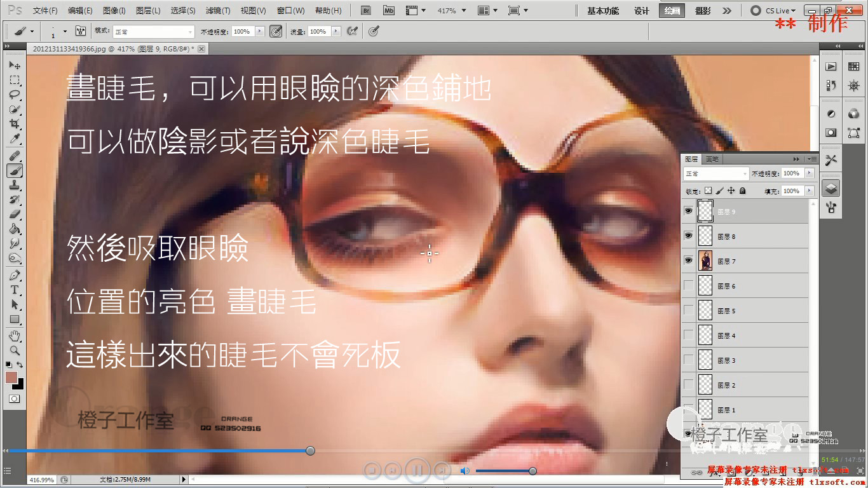Open the brush panel toggle in options bar
Image resolution: width=868 pixels, height=488 pixels.
point(81,31)
